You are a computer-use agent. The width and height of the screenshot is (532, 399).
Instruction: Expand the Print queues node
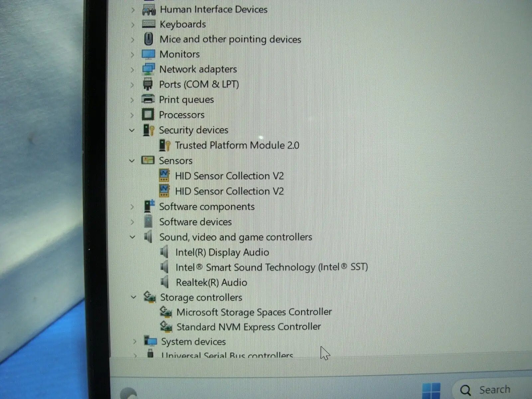132,100
